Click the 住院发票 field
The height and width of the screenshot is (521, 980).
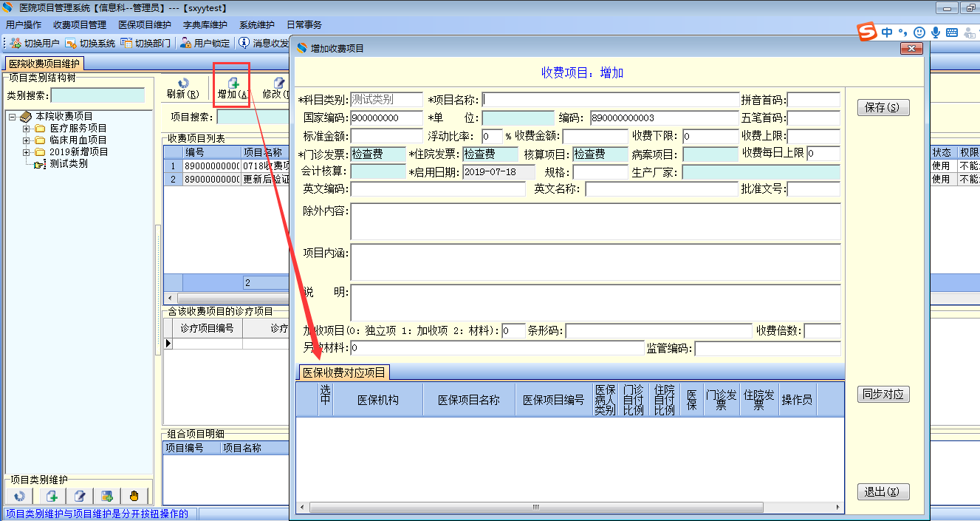tap(490, 154)
